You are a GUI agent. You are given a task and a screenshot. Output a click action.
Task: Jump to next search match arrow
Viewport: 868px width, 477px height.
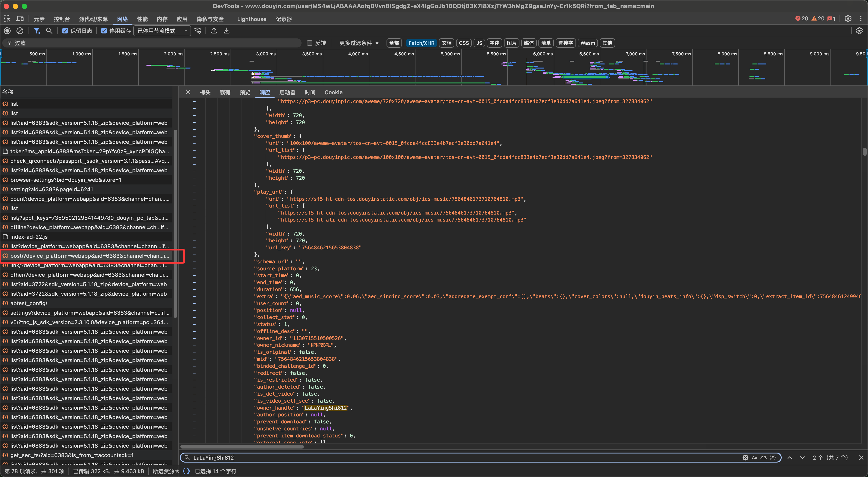[x=802, y=458]
